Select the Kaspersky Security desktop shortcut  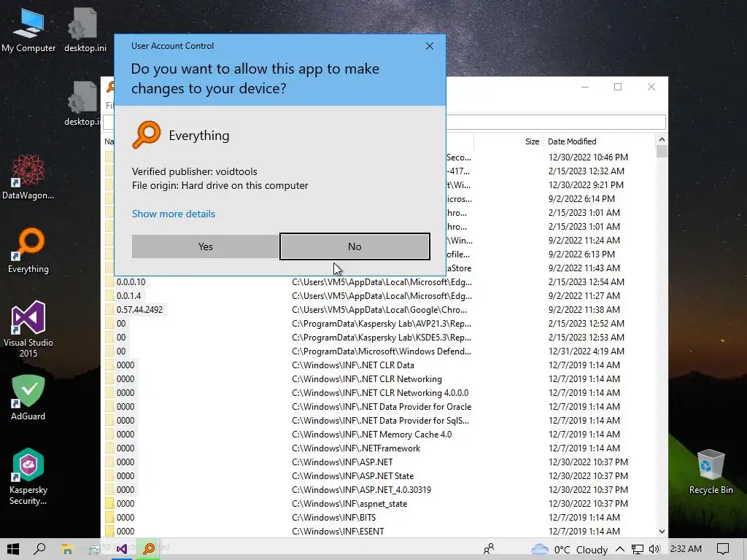click(28, 477)
